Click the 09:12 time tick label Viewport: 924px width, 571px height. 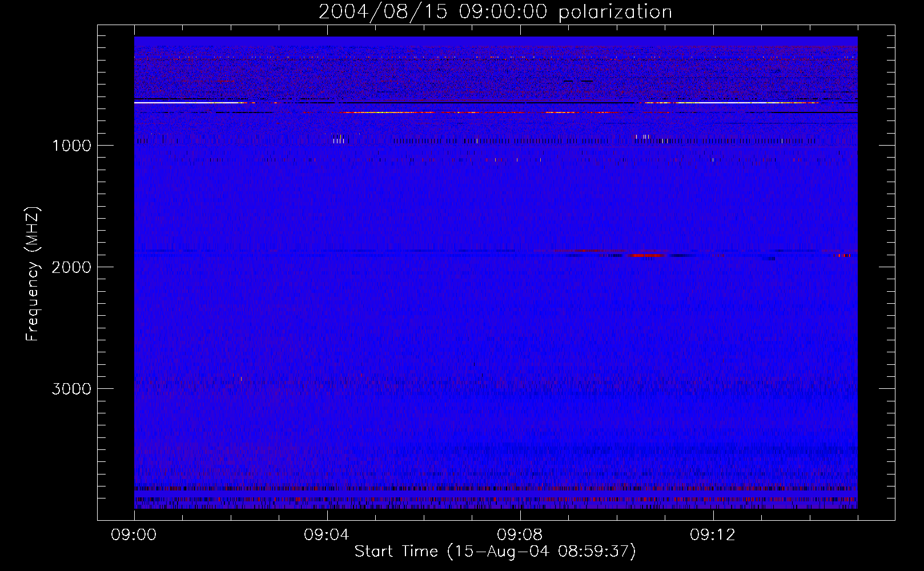pos(713,535)
